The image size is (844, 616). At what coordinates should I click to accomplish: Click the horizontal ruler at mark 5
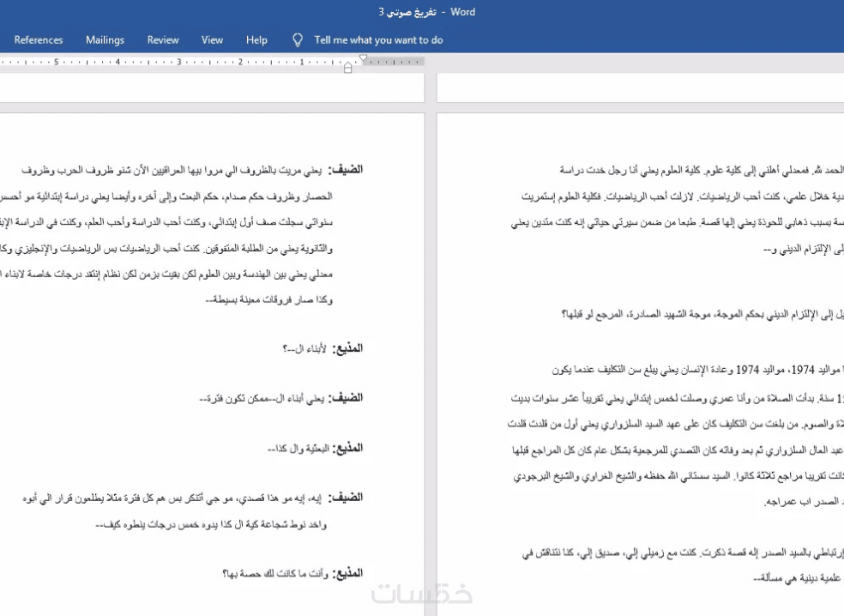(56, 62)
